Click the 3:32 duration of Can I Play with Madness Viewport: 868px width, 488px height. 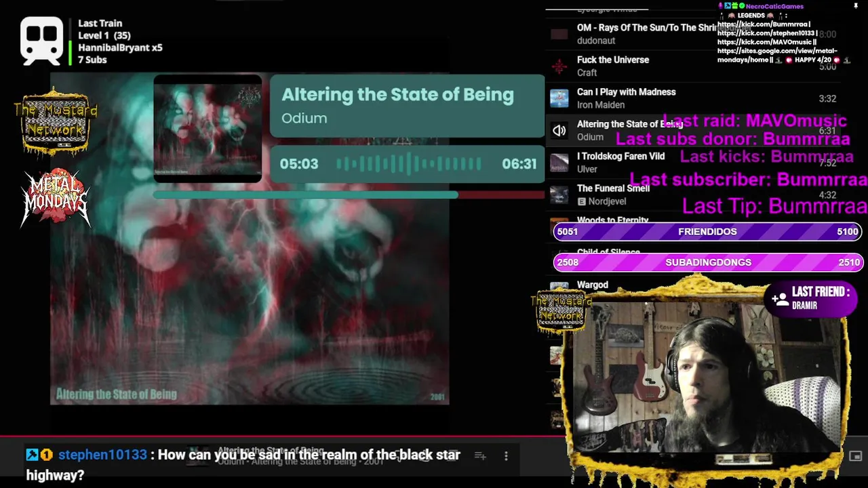(827, 98)
